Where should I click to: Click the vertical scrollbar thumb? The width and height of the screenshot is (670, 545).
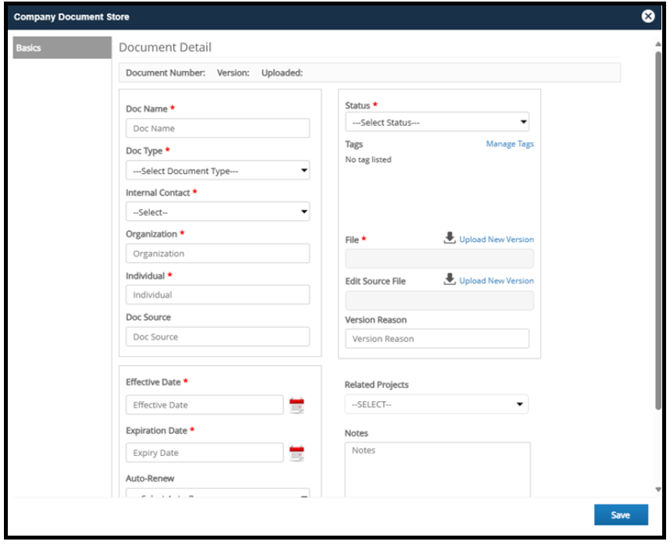[658, 231]
